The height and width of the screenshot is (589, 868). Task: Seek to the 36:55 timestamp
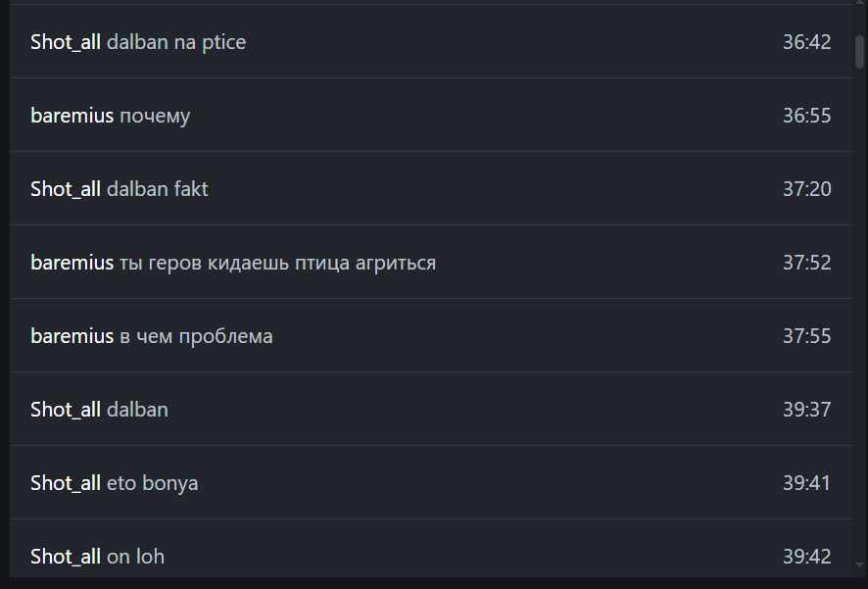(806, 116)
